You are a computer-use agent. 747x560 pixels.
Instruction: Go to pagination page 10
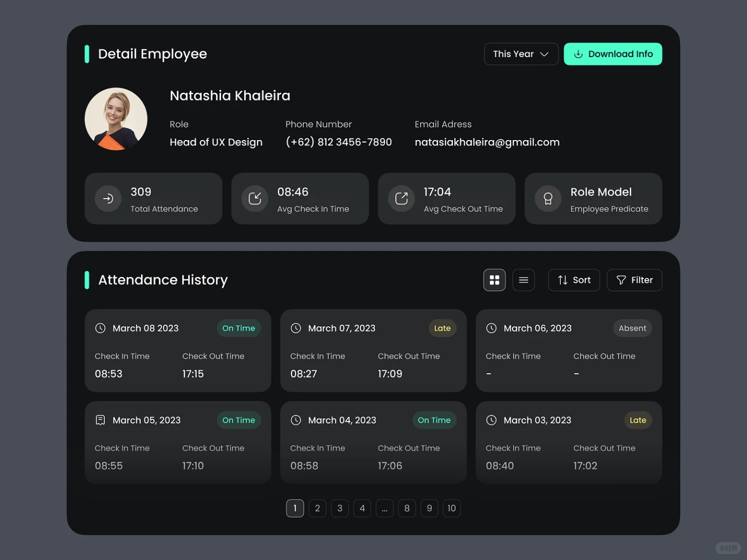point(452,508)
